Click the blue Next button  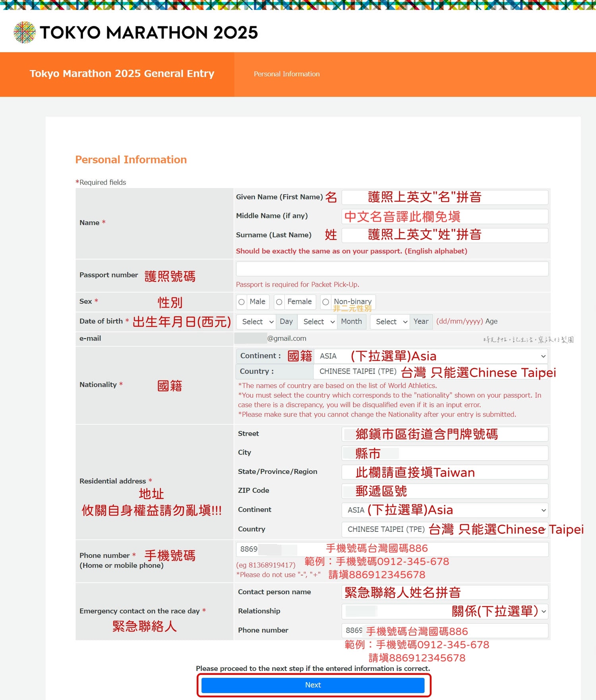coord(313,685)
